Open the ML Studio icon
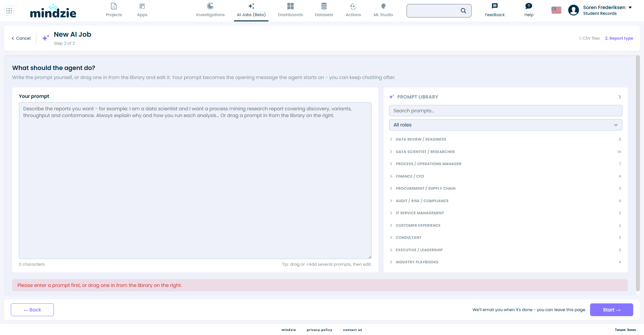 coord(383,6)
